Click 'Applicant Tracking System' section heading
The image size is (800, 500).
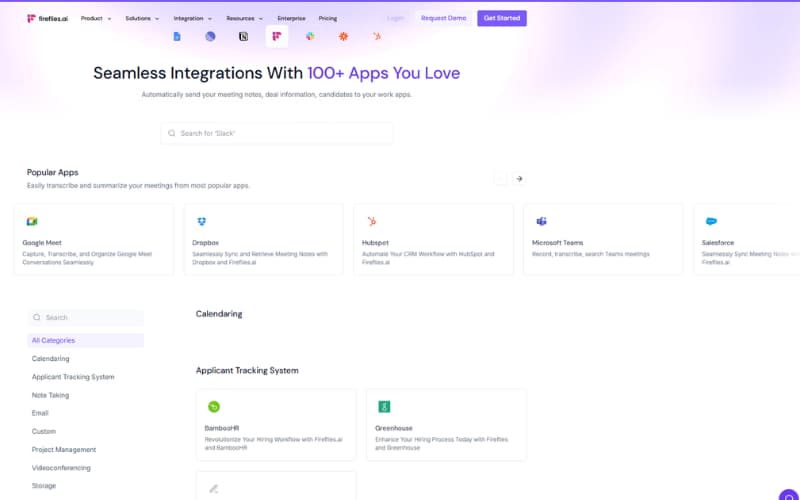click(x=247, y=370)
